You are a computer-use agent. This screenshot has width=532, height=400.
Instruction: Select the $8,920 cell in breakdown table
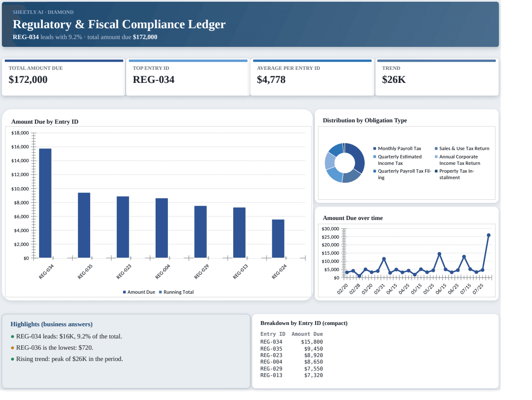click(x=313, y=355)
